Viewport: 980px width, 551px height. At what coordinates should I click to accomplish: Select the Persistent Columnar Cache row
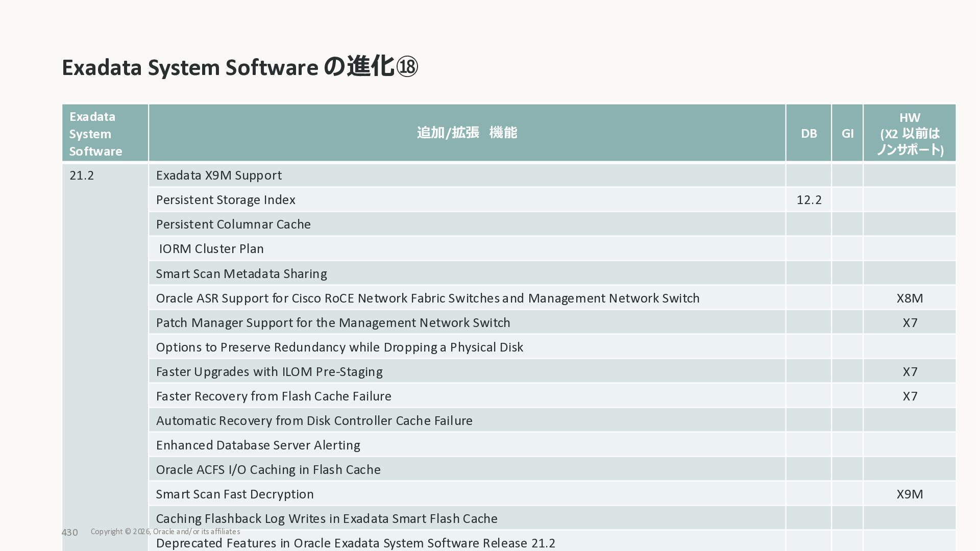point(233,224)
